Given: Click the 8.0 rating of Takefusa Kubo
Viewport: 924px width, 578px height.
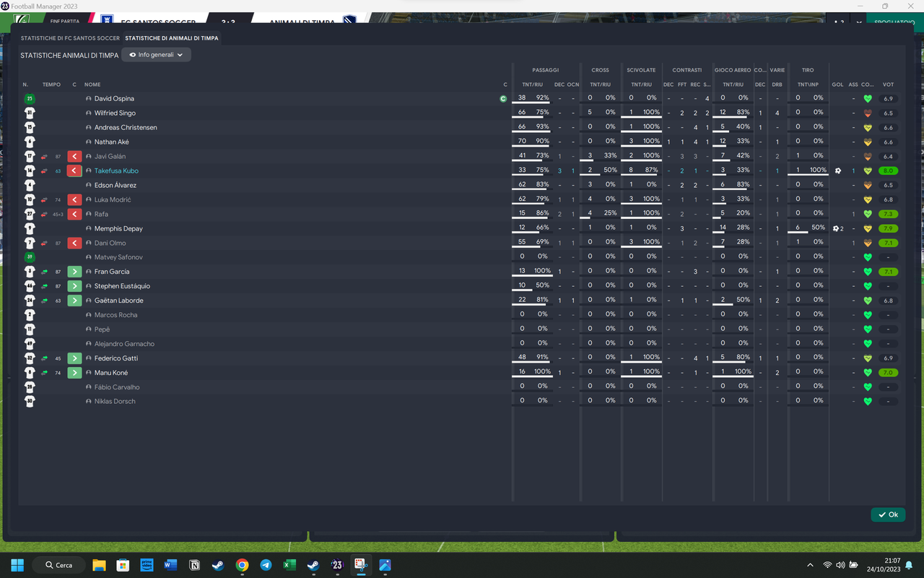Looking at the screenshot, I should [x=888, y=171].
